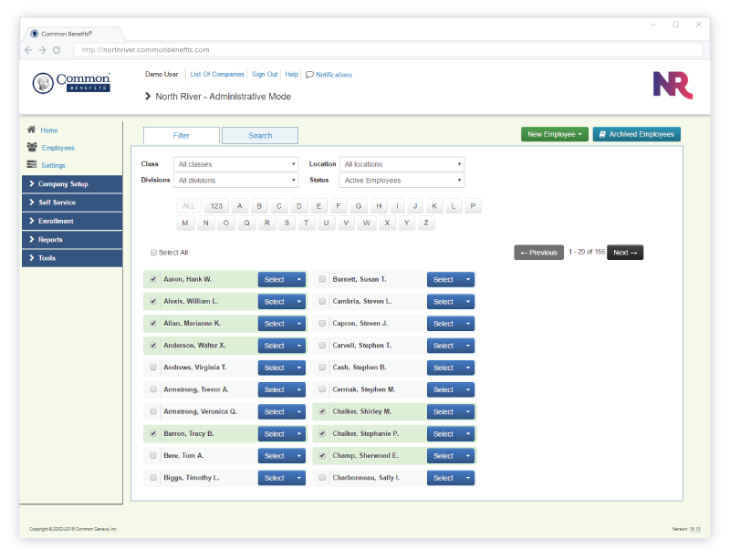Open the Archived Employees page
730x560 pixels.
[636, 134]
